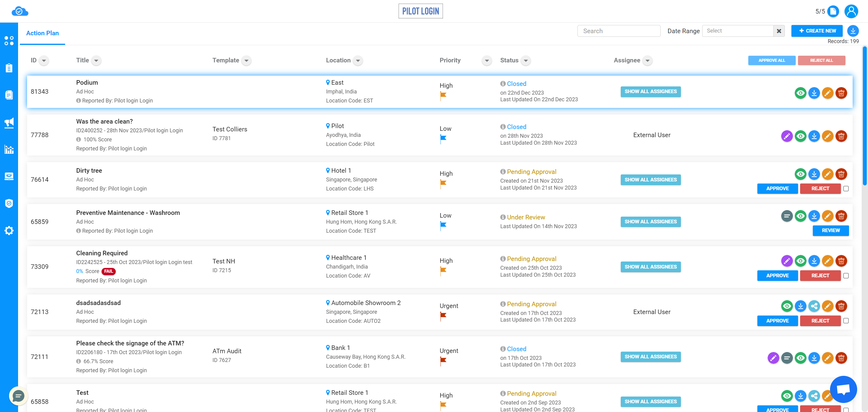The height and width of the screenshot is (412, 868).
Task: Show all assignees for row 81343
Action: 650,92
